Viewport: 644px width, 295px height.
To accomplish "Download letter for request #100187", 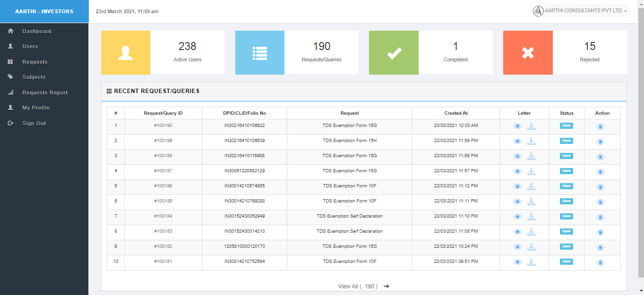I will (531, 171).
